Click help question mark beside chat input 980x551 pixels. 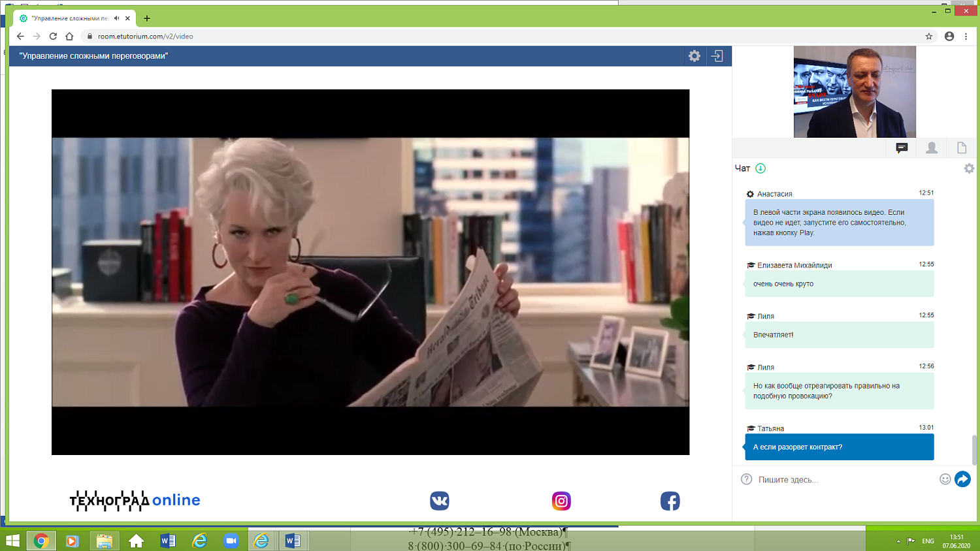tap(747, 479)
